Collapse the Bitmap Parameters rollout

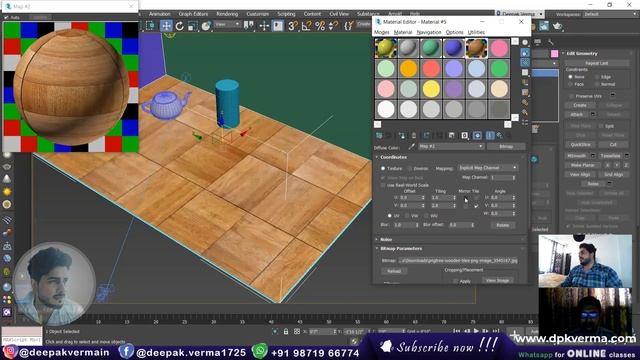click(401, 249)
